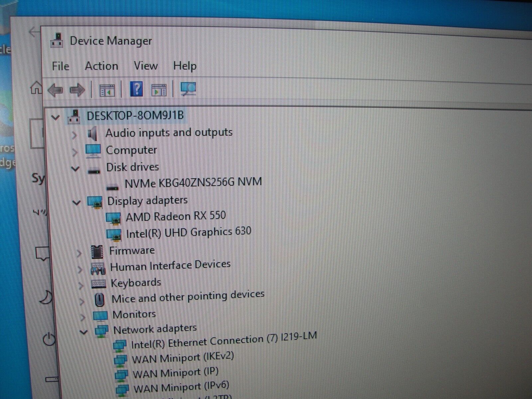Click Power icon in Settings sidebar

[x=49, y=339]
